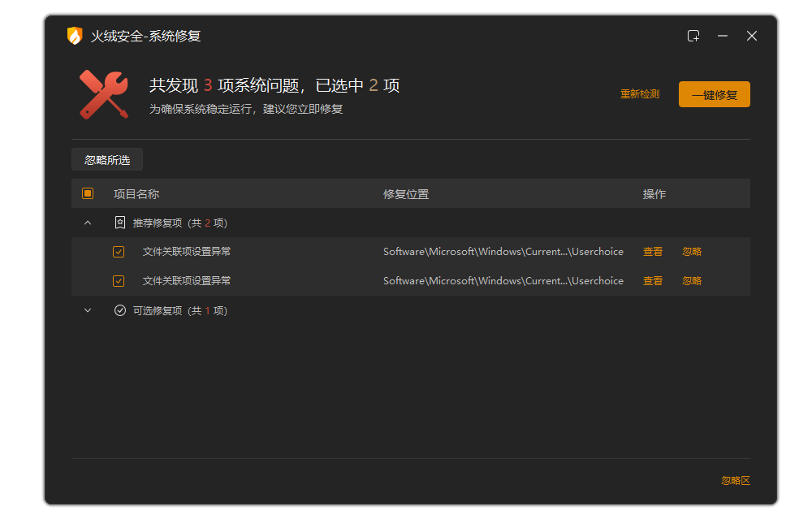
Task: Uncheck the second 文件关联项设置异常 checkbox
Action: 119,281
